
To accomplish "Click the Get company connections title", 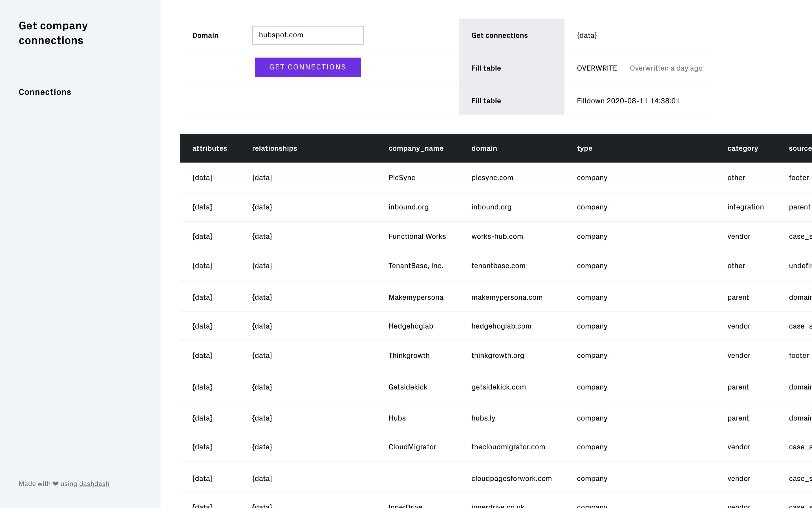I will tap(53, 33).
